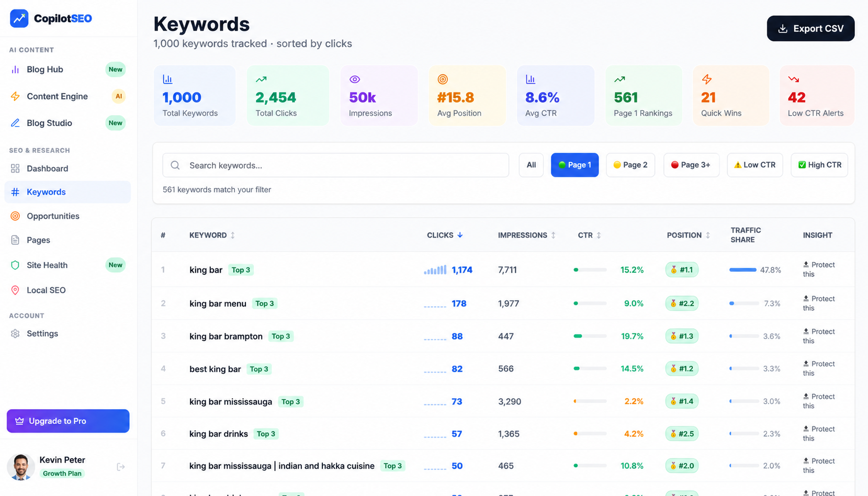This screenshot has height=496, width=868.
Task: Click the Search keywords input field
Action: (336, 165)
